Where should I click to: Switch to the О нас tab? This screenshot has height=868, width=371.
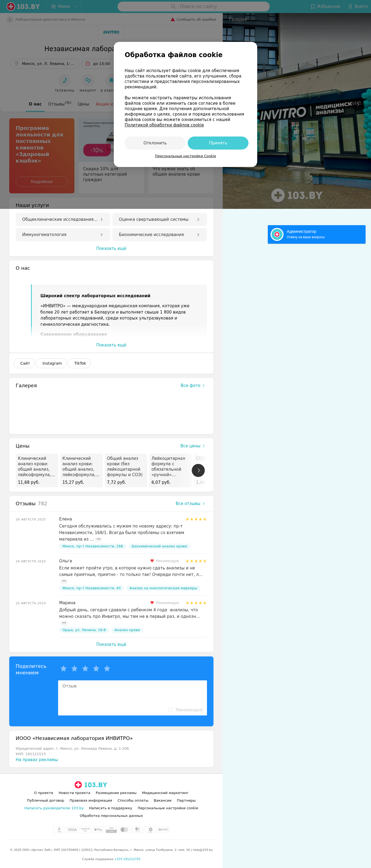(35, 104)
